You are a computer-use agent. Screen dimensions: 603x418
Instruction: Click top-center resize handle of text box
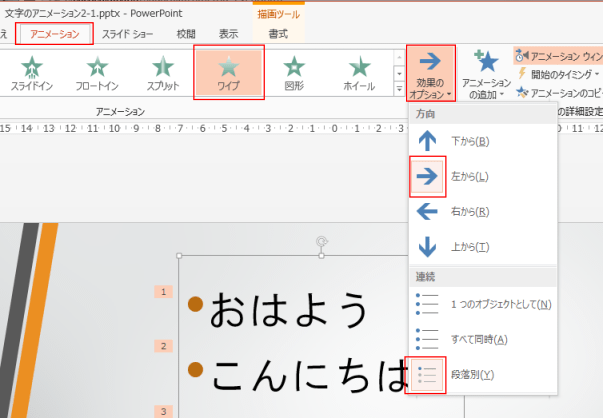[x=321, y=256]
